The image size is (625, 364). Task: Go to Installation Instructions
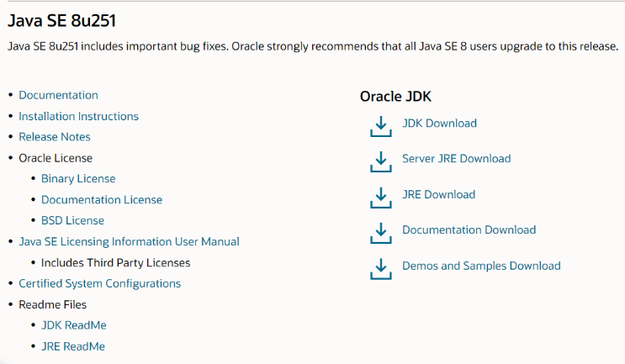tap(78, 117)
